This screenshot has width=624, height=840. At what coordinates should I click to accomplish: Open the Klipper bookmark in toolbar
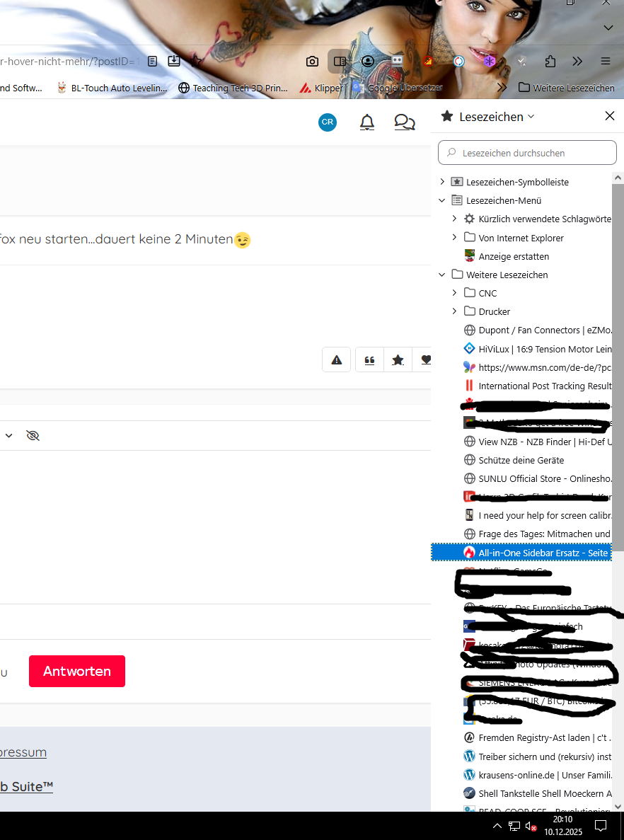(x=320, y=88)
